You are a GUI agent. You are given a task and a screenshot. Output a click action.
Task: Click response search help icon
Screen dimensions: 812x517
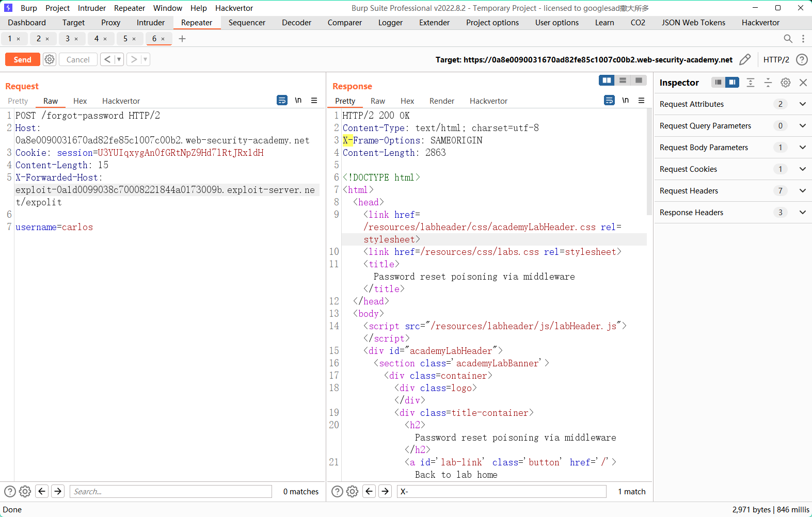tap(337, 491)
